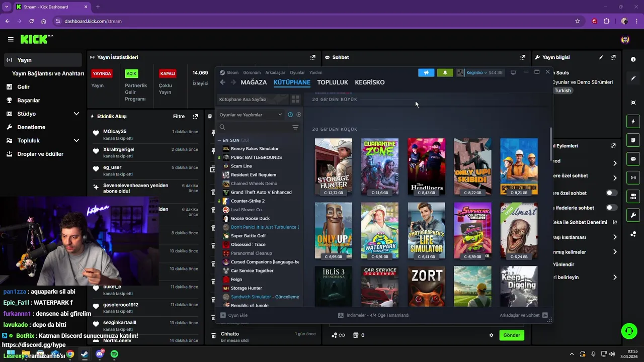Open Oyunlar ve Yazılımlar dropdown in Steam
This screenshot has width=644, height=362.
[x=251, y=115]
